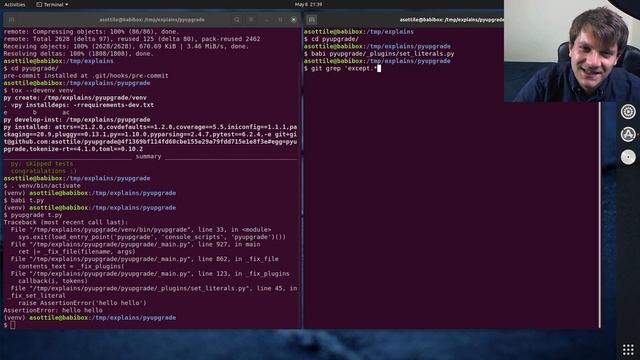Image resolution: width=640 pixels, height=360 pixels.
Task: Click '$ tox --devenv venv' command line
Action: [38, 90]
